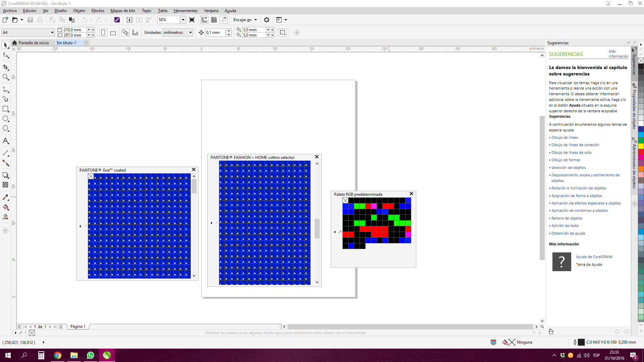
Task: Select the Zoom tool in toolbox
Action: (x=5, y=77)
